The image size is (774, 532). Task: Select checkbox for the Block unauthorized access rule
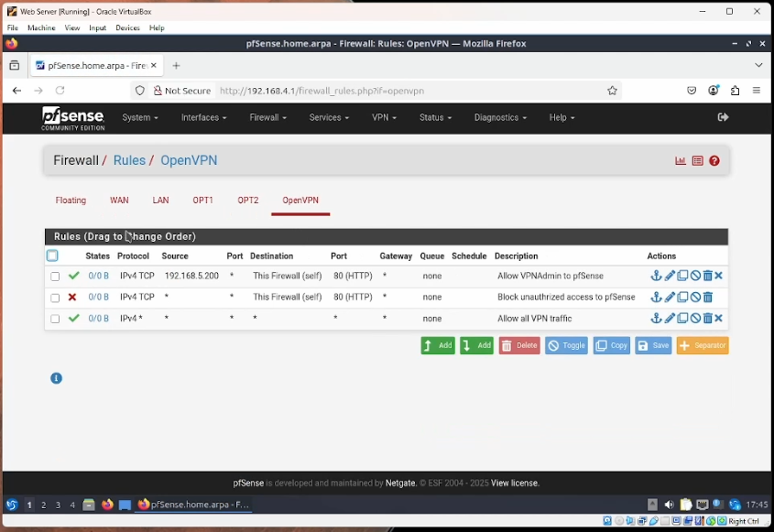click(55, 298)
